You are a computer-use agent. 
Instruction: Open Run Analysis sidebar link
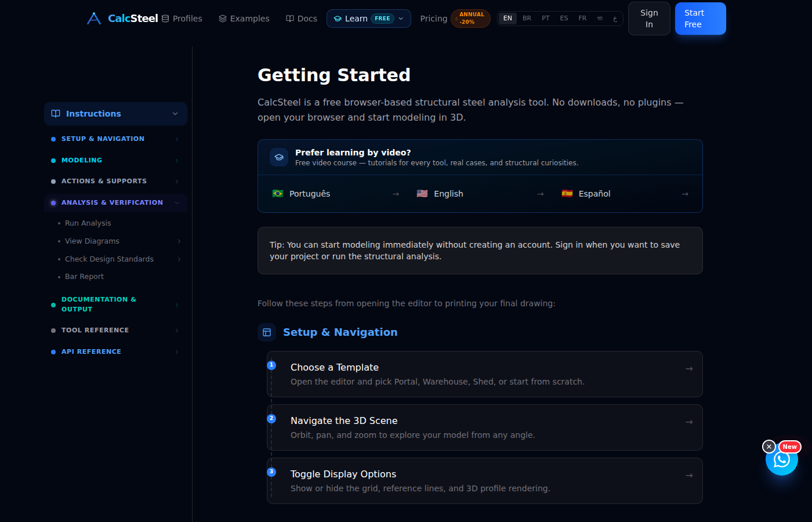pyautogui.click(x=88, y=223)
